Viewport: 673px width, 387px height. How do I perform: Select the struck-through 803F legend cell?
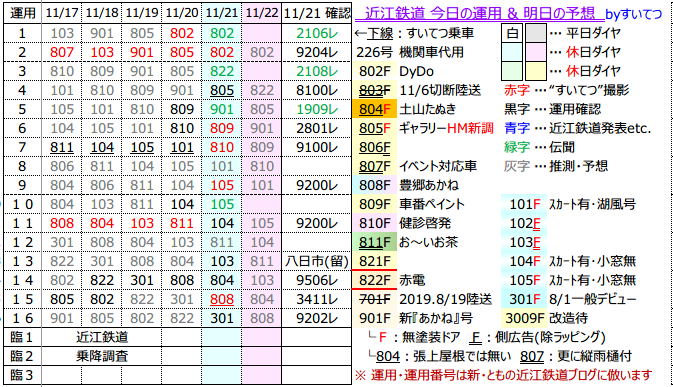pos(374,90)
